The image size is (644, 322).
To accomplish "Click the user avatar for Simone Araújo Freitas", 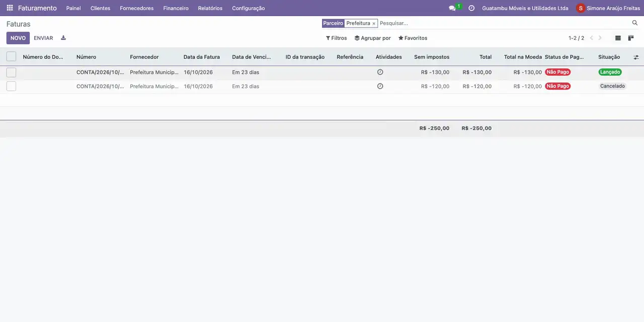I will pos(581,8).
